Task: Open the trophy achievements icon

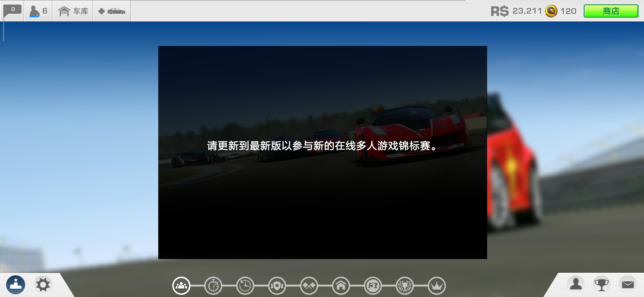Action: point(602,285)
